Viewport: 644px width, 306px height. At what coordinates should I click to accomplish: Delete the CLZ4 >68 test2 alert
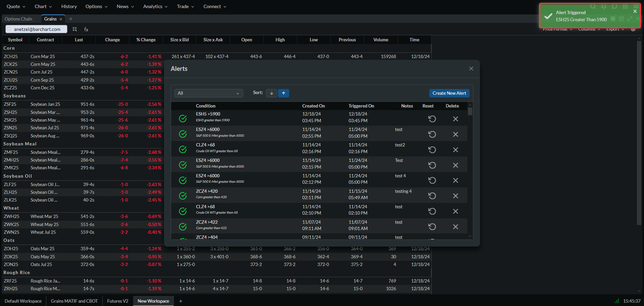455,150
